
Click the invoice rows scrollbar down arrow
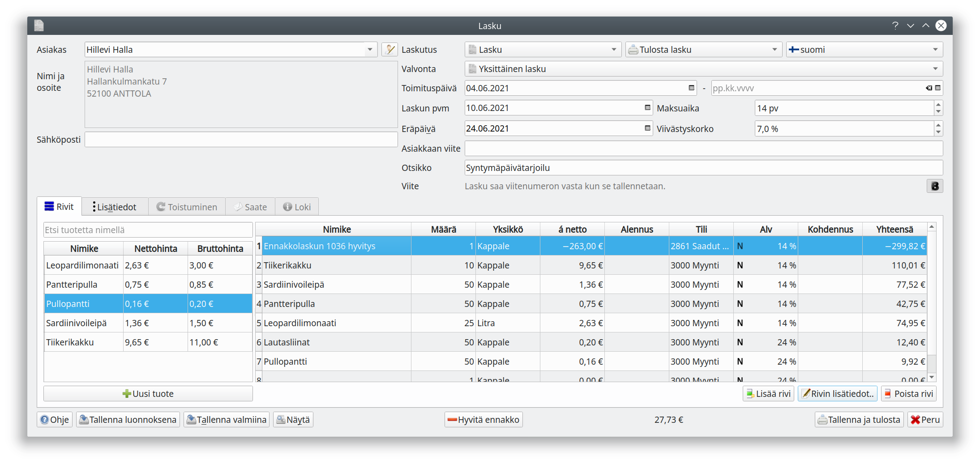pos(932,378)
